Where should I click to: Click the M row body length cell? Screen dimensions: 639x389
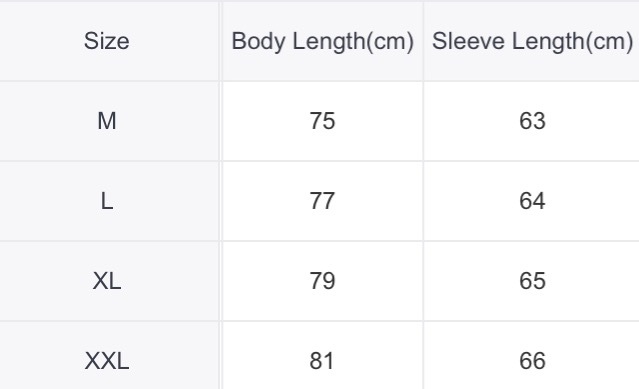[322, 121]
